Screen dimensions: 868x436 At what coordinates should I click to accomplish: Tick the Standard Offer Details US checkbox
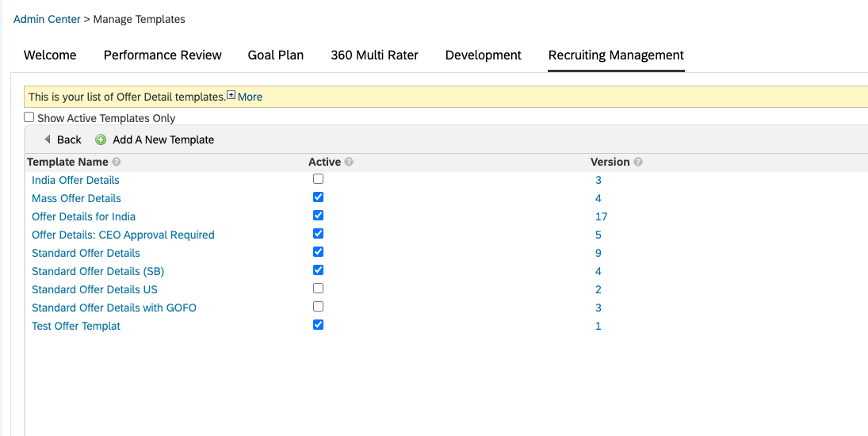(319, 289)
